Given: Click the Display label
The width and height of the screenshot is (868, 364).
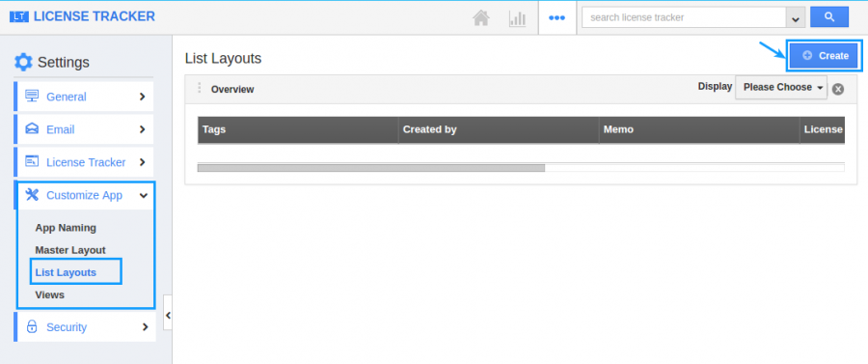Looking at the screenshot, I should tap(715, 87).
